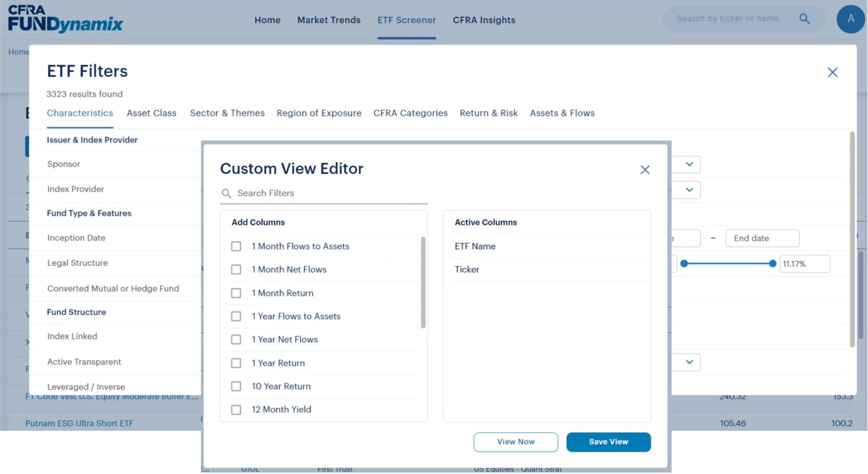Open the CFRA Categories tab
The height and width of the screenshot is (474, 868).
[x=411, y=113]
